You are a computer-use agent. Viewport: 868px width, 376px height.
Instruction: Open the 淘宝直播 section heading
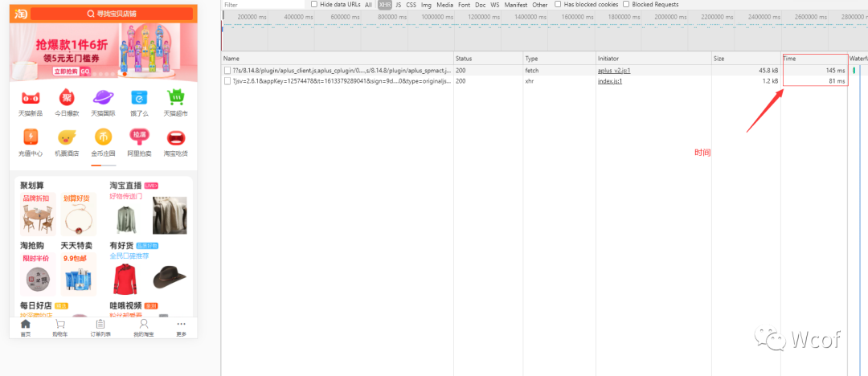(125, 186)
